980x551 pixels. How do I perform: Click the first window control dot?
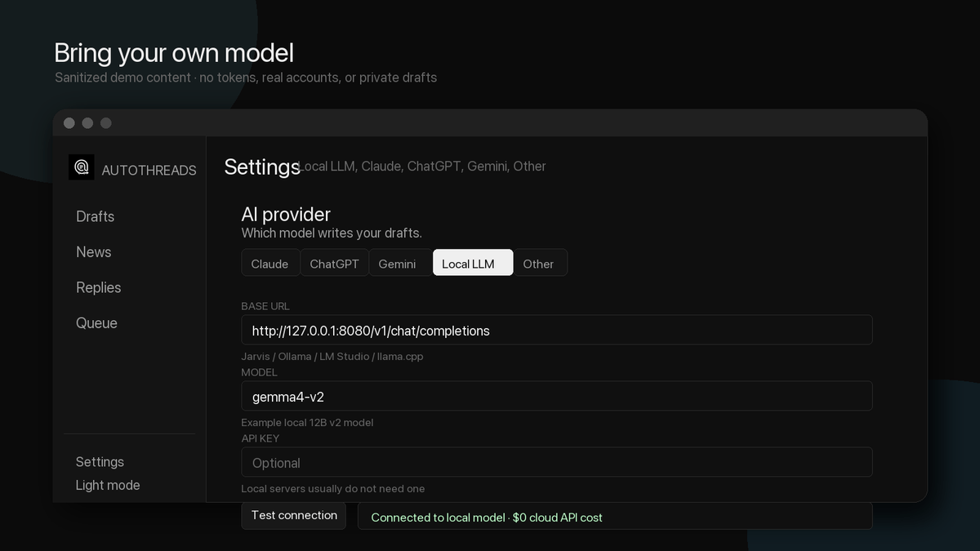pos(69,123)
